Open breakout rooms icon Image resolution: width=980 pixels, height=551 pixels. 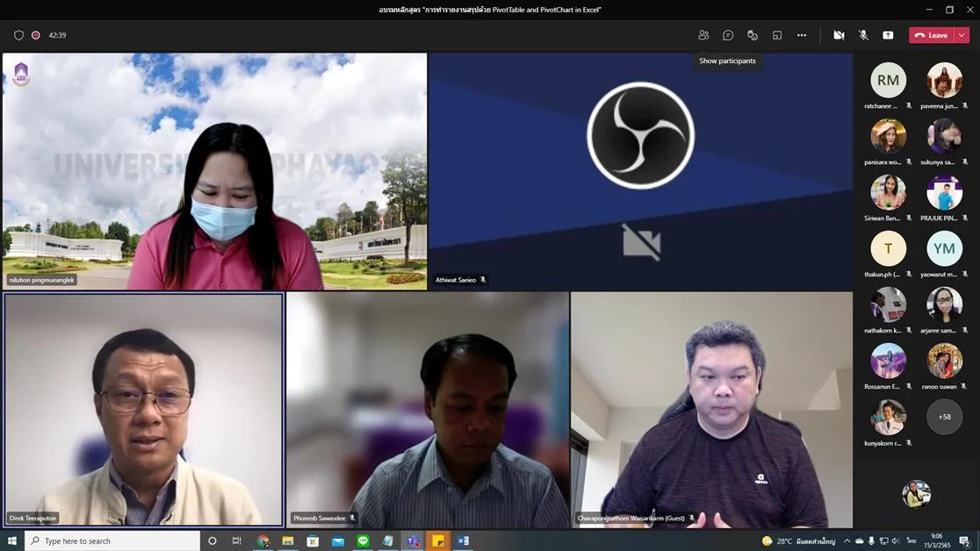pyautogui.click(x=777, y=35)
